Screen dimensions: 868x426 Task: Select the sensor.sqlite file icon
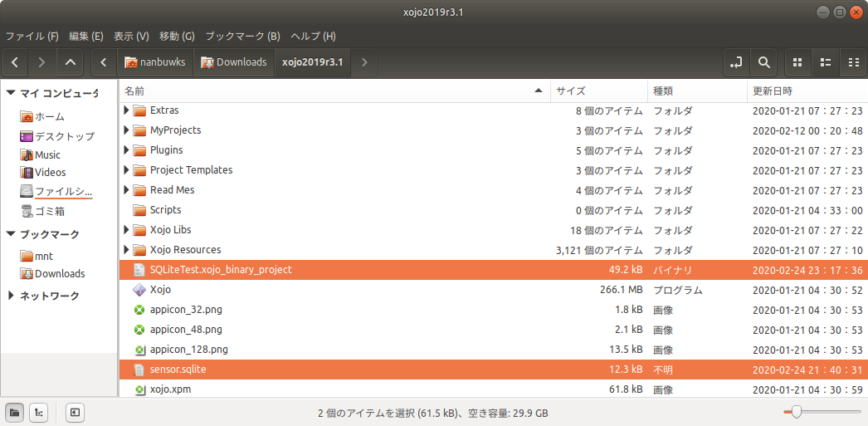pyautogui.click(x=139, y=370)
